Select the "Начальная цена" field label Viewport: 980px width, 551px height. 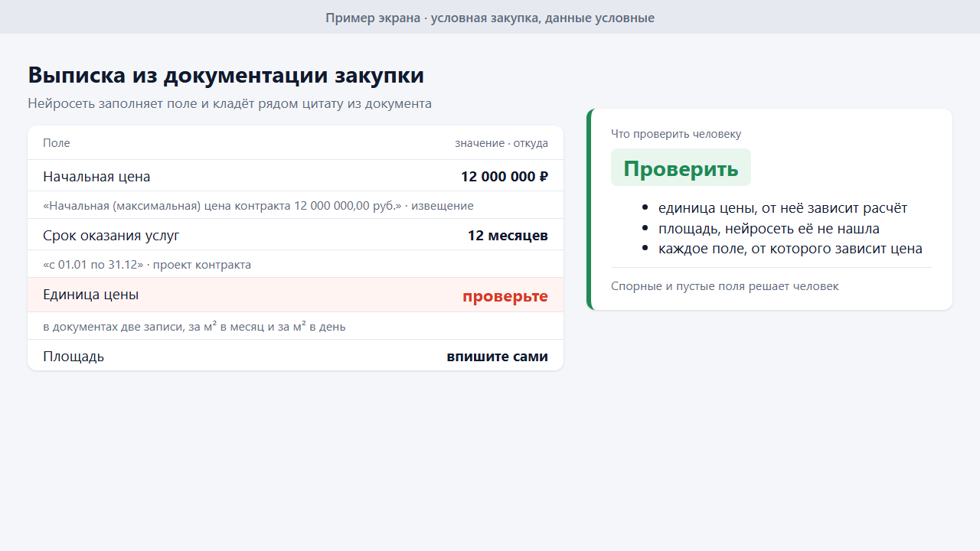[x=96, y=177]
